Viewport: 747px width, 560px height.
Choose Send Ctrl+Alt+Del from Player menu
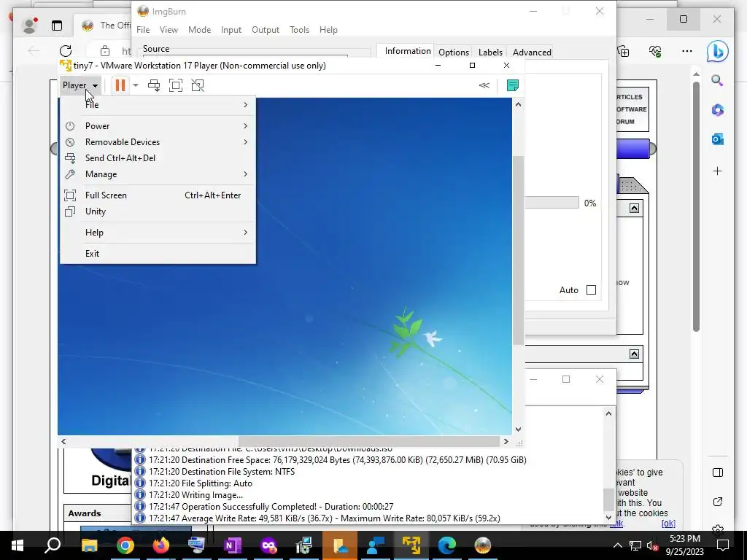click(x=158, y=158)
